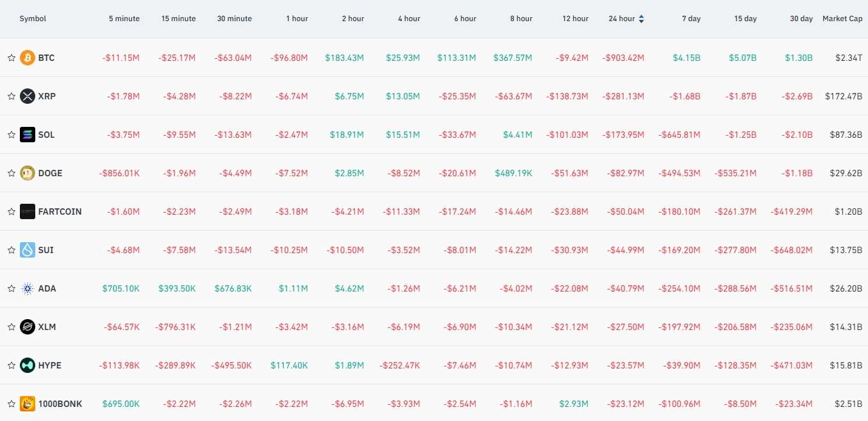This screenshot has height=421, width=868.
Task: Click the Bitcoin BTC coin icon
Action: point(28,58)
